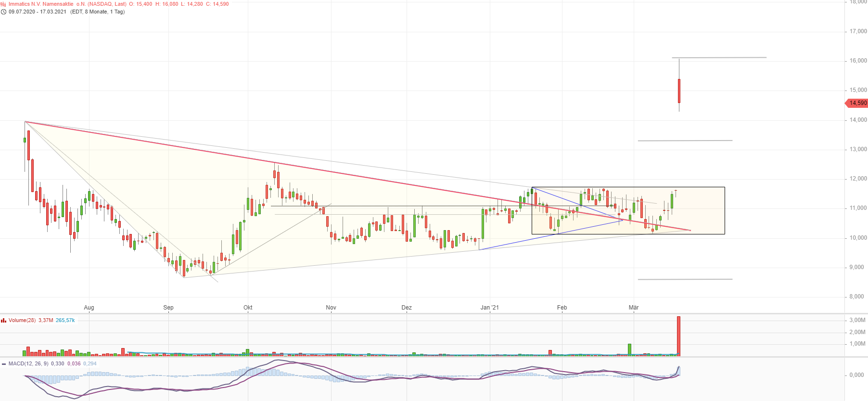This screenshot has height=401, width=868.
Task: Open the MACD(12, 26, 9) indicator label
Action: (28, 363)
